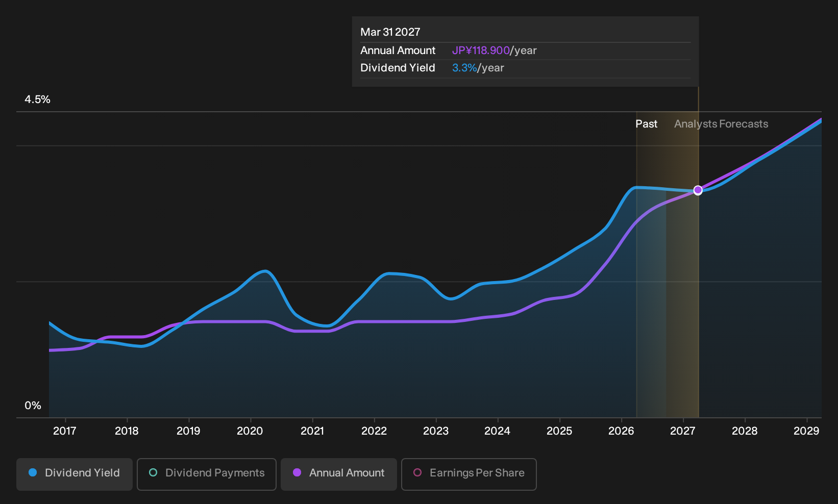Click the Mar 31 2027 tooltip date
838x504 pixels.
tap(390, 32)
